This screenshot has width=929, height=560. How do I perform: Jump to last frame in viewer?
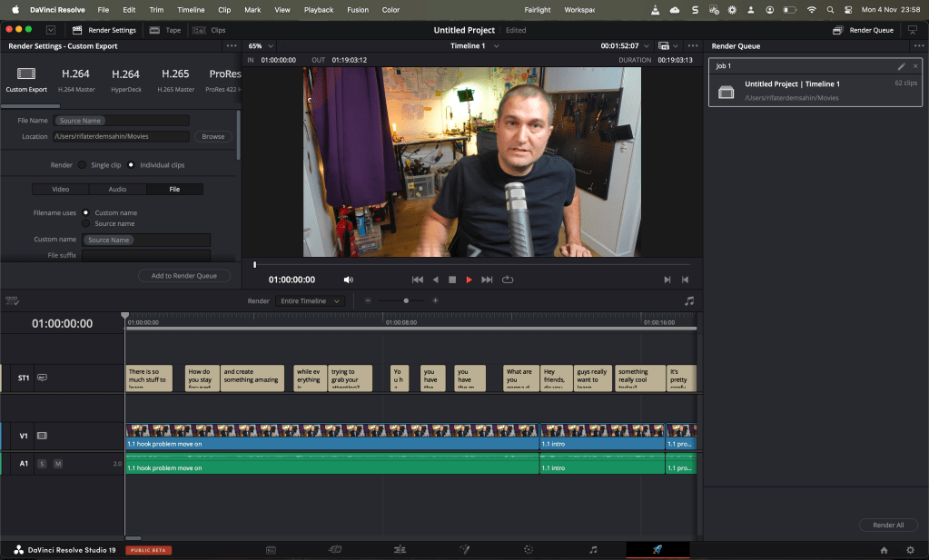(x=487, y=280)
